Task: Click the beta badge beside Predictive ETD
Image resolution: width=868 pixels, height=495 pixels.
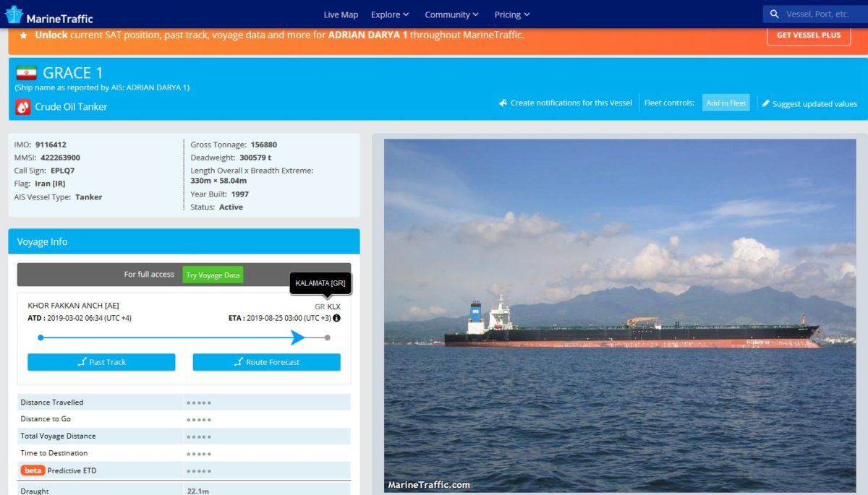Action: 33,470
